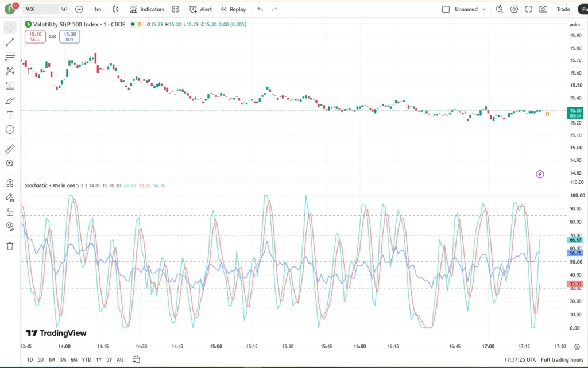
Task: Toggle stay in drawing mode
Action: (x=10, y=197)
